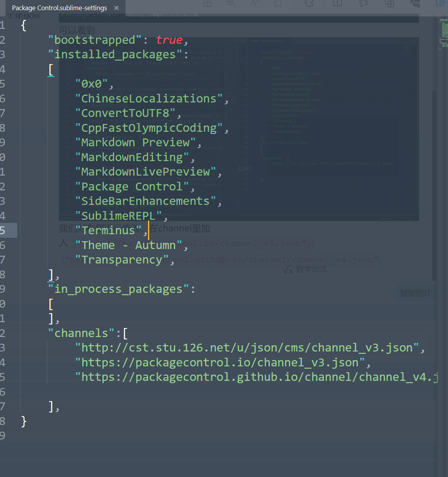Click the "SideBarEnhancements" entry
448x477 pixels.
[145, 201]
